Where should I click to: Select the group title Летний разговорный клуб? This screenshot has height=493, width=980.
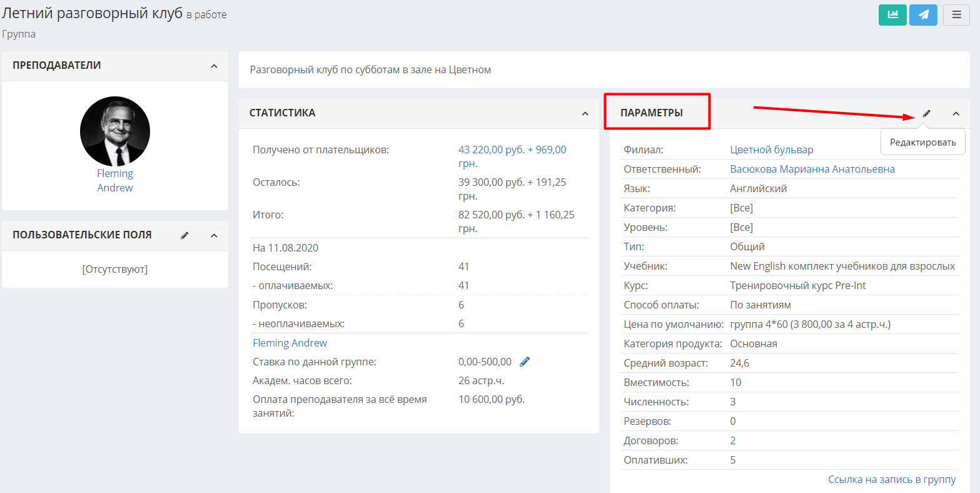pos(93,14)
